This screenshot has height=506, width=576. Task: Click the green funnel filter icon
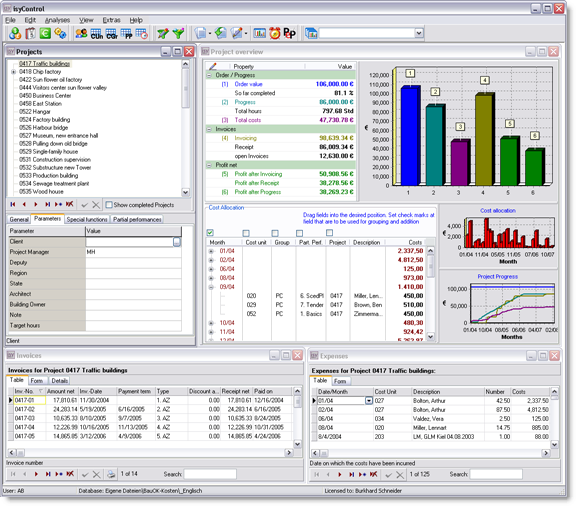point(179,33)
